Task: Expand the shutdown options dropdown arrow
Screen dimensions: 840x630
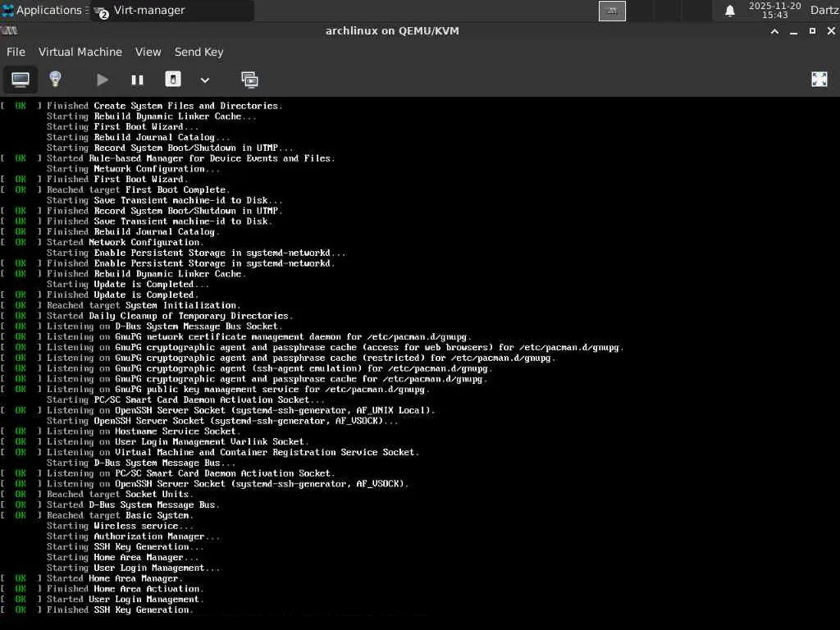Action: pyautogui.click(x=204, y=80)
